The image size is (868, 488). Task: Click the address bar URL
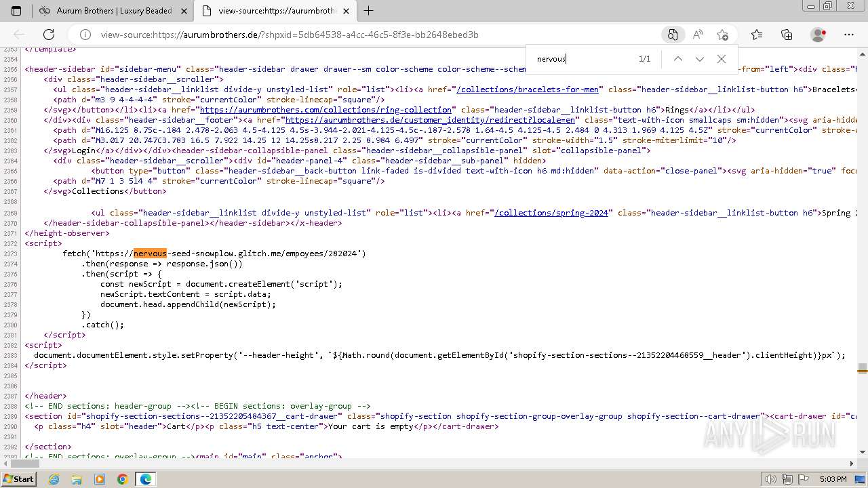[290, 35]
